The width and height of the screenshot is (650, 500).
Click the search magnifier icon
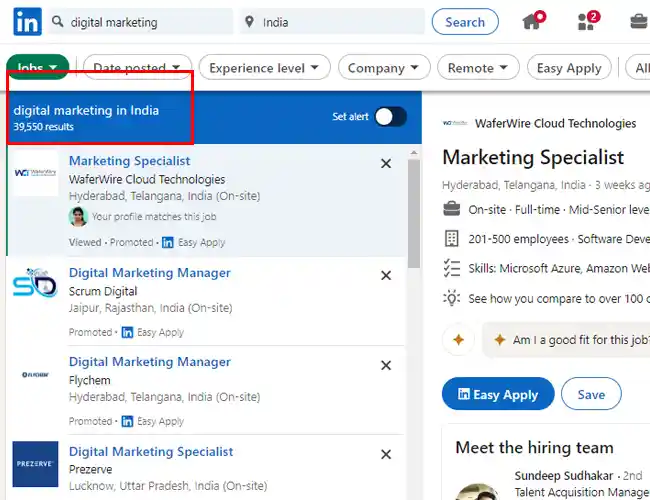pos(58,22)
